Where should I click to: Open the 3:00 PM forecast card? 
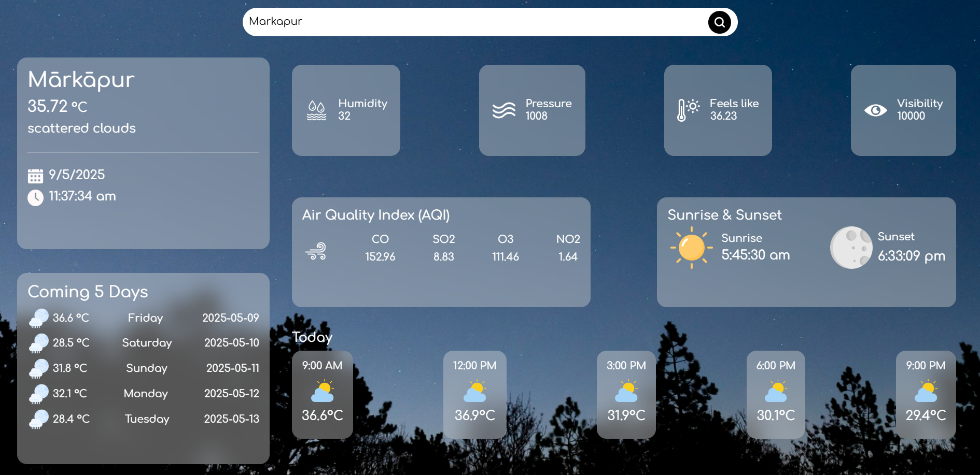(626, 394)
